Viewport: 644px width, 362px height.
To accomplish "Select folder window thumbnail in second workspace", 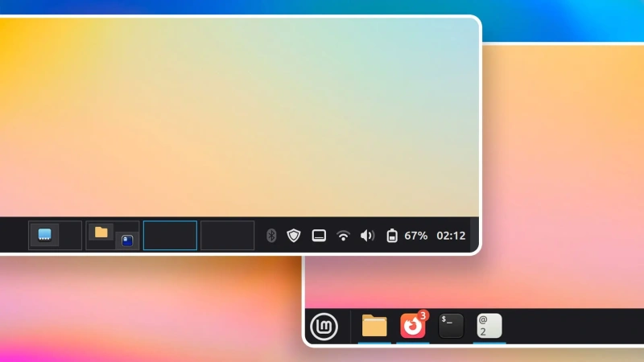I will click(101, 232).
